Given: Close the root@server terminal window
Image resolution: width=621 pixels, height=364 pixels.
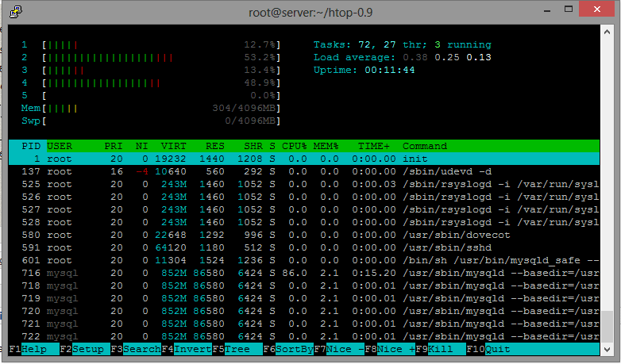Looking at the screenshot, I should click(x=596, y=9).
